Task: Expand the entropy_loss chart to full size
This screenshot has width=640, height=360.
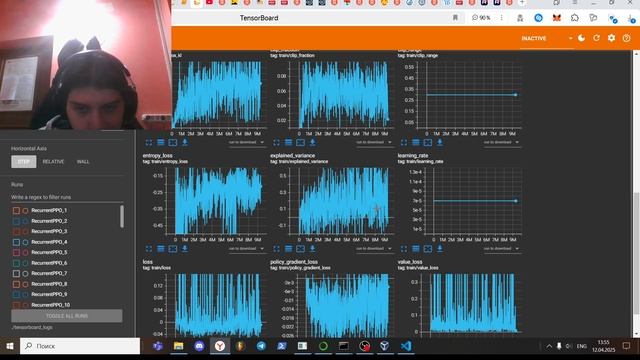Action: [149, 249]
